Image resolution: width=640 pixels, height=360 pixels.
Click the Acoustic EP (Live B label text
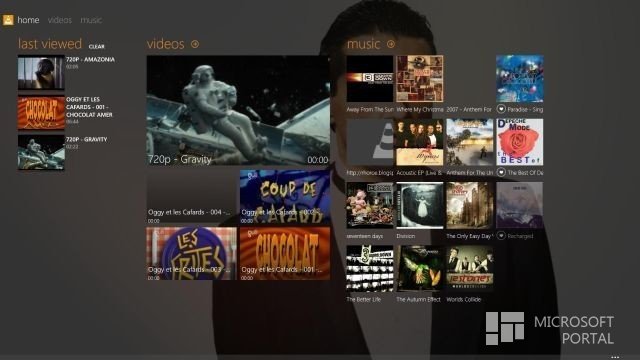coord(420,173)
